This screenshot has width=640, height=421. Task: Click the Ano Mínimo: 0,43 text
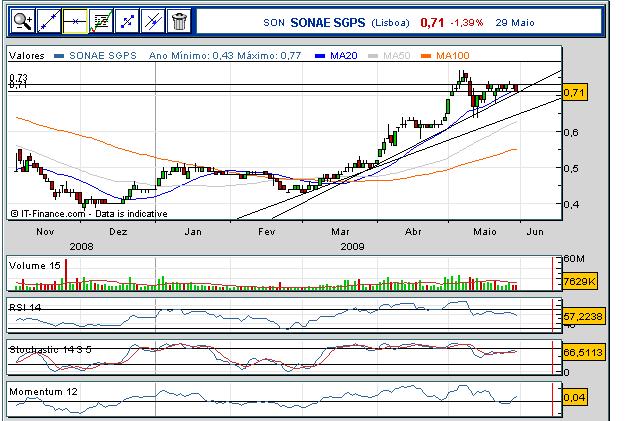point(191,56)
